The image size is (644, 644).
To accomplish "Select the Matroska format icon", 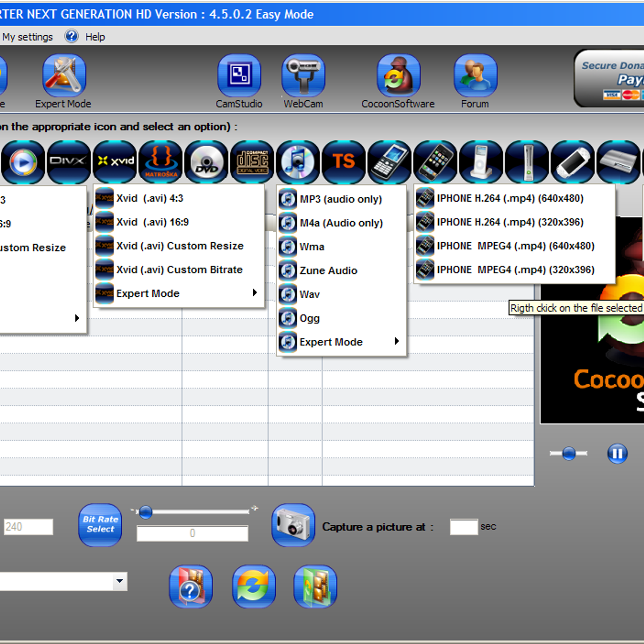I will point(161,162).
